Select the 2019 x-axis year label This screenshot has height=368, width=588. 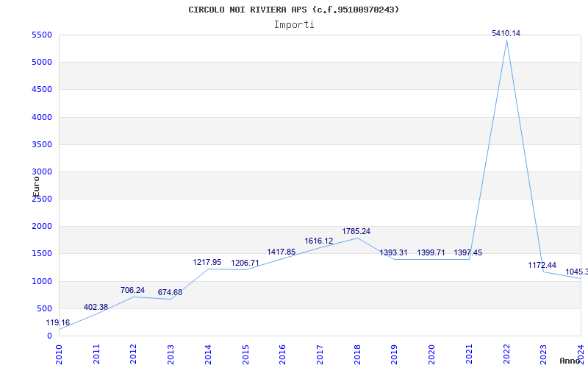(x=394, y=354)
